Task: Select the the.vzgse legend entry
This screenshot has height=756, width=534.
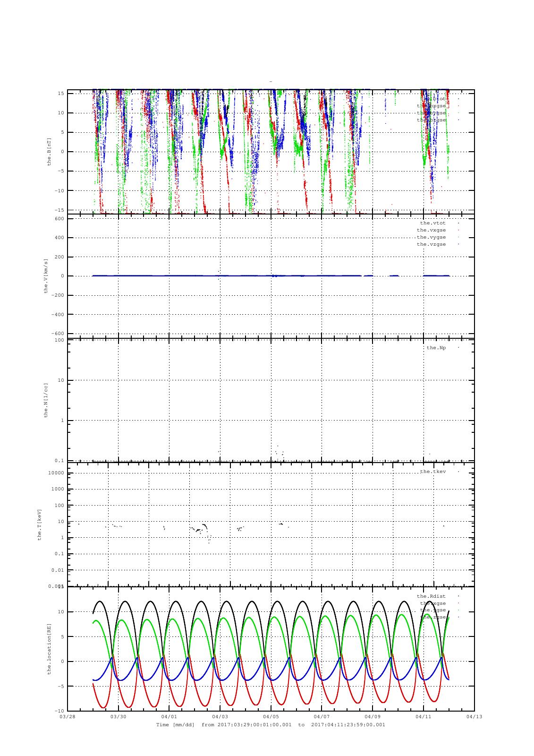Action: point(431,244)
